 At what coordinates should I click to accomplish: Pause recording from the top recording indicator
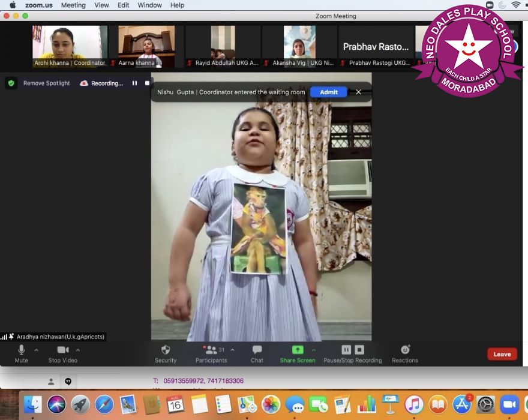click(134, 83)
